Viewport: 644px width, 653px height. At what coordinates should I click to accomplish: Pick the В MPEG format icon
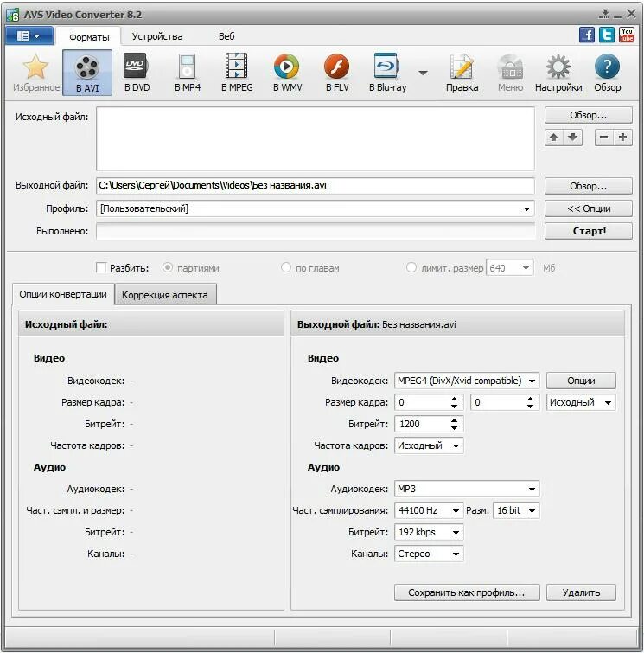[237, 73]
